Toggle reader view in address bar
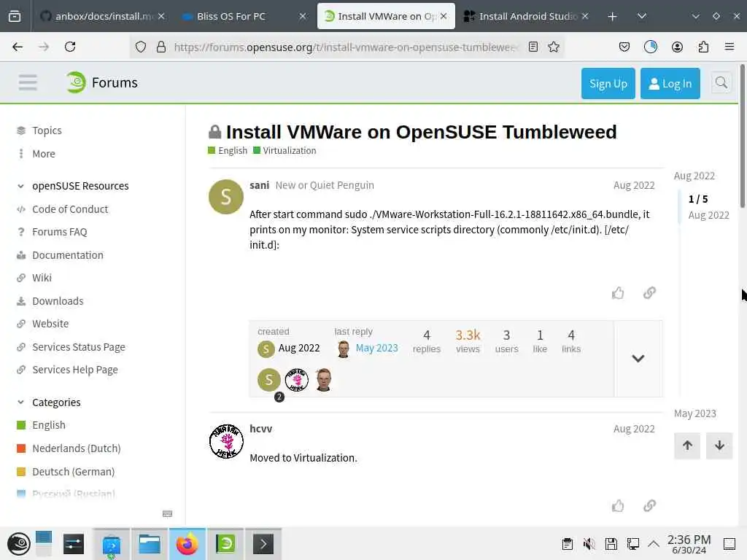 point(533,47)
